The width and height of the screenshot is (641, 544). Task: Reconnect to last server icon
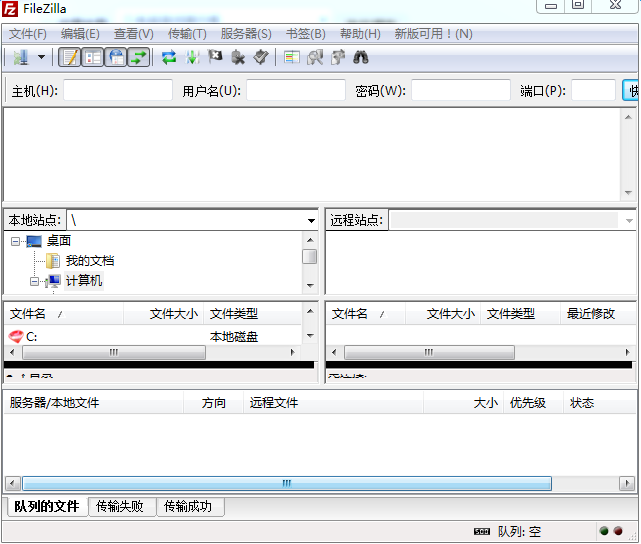click(x=261, y=57)
